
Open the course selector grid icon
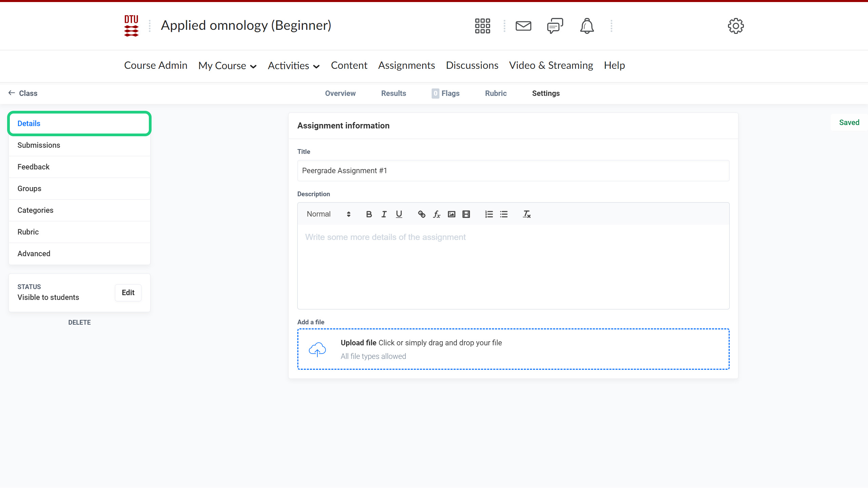coord(482,26)
